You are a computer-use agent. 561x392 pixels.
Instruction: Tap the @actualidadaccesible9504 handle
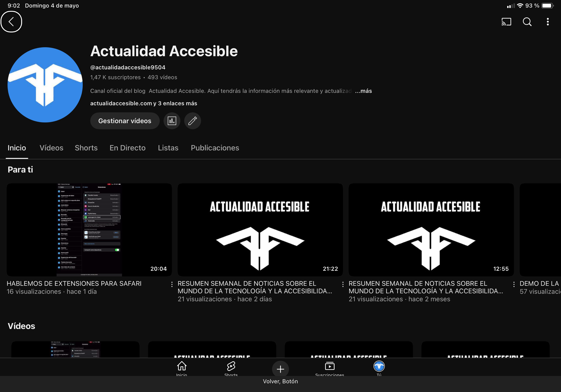[x=128, y=67]
